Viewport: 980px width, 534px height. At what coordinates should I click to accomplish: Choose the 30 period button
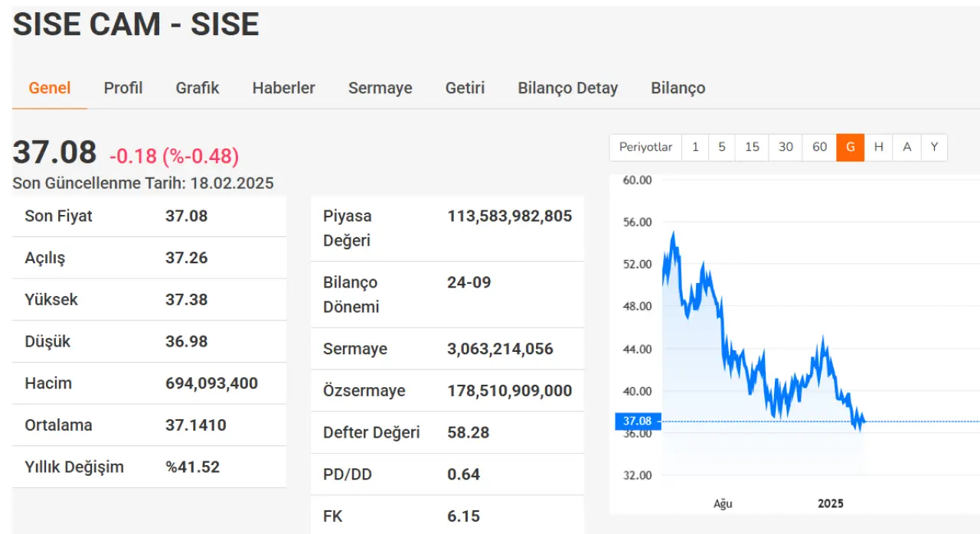786,147
